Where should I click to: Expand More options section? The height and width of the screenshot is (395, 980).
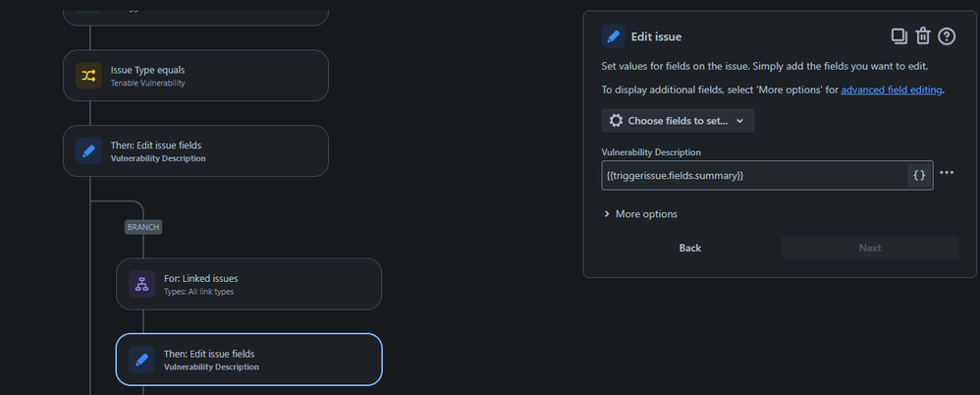click(640, 214)
